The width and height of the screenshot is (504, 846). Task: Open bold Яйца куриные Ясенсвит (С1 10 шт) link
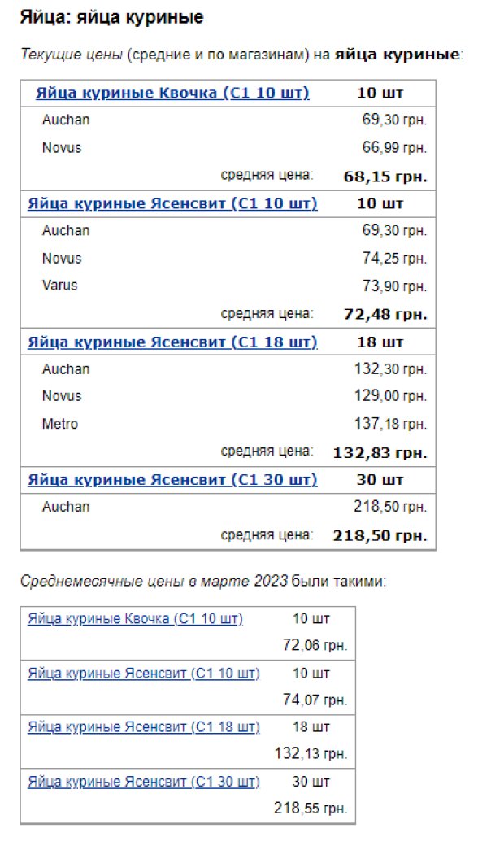click(172, 203)
